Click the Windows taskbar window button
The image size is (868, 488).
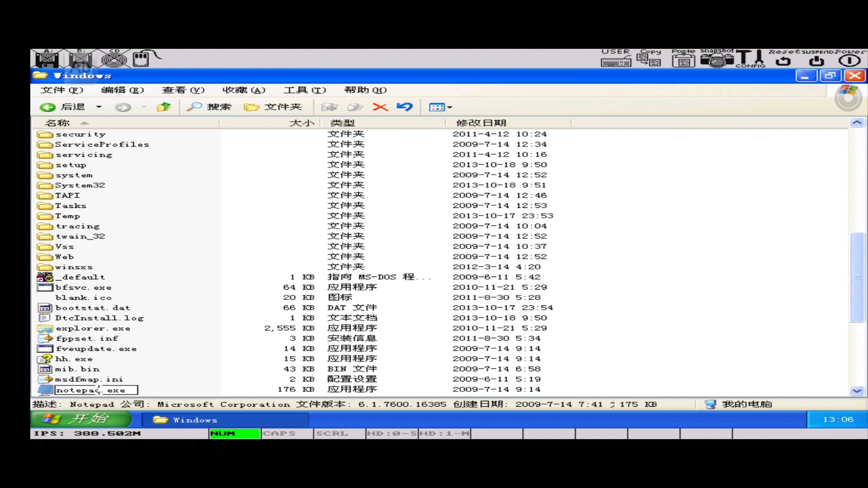pos(225,420)
